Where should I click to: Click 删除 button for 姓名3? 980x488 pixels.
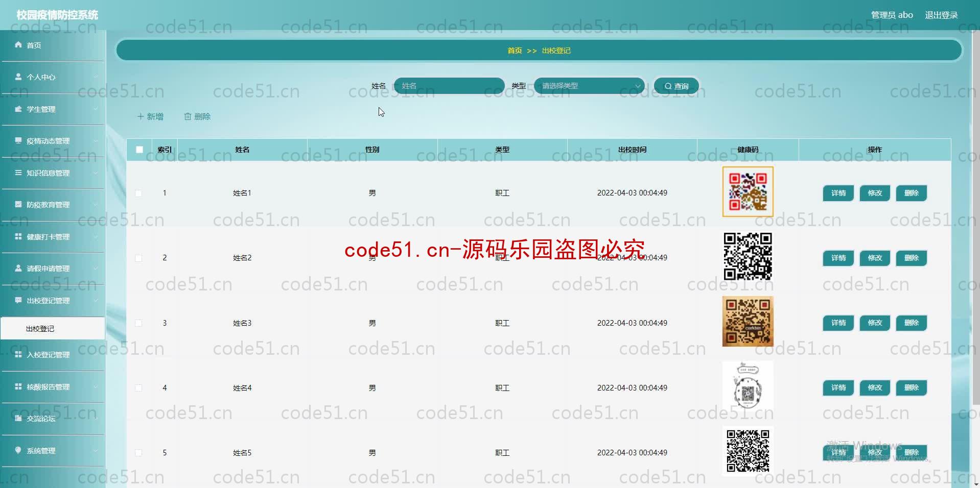pyautogui.click(x=911, y=323)
